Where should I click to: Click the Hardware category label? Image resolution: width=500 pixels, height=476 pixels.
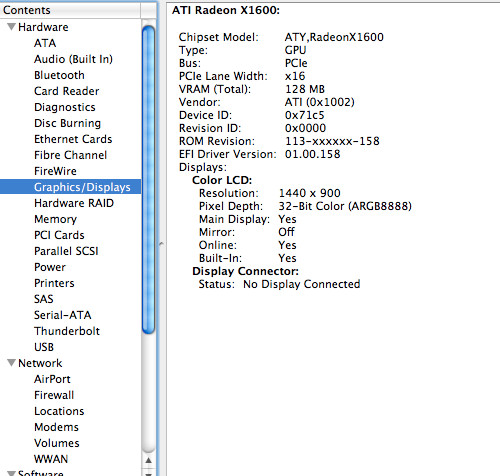point(43,27)
